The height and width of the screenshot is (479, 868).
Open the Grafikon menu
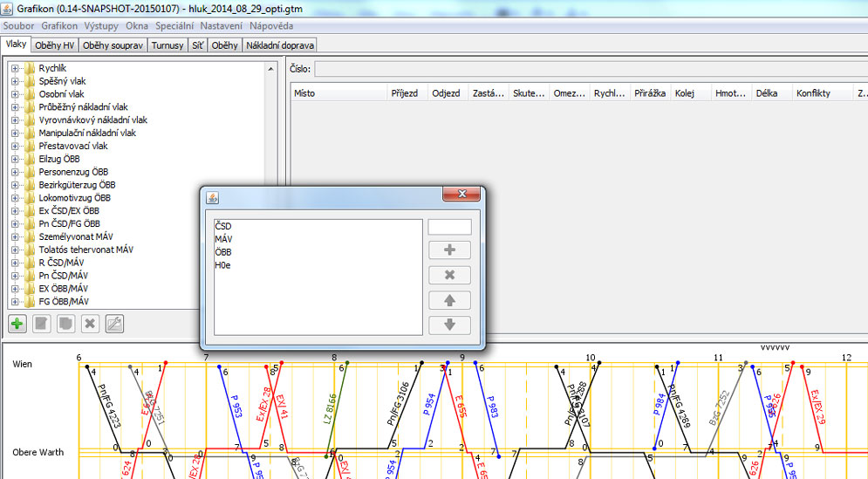(x=59, y=26)
